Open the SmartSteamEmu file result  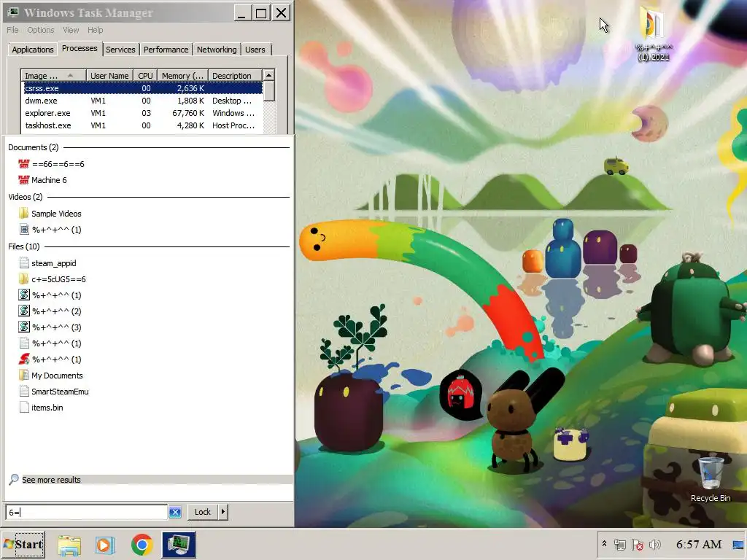54,392
